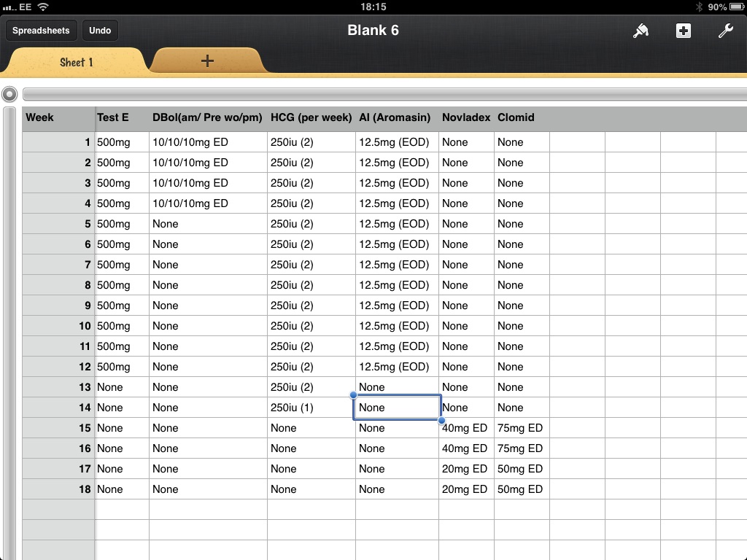Viewport: 747px width, 560px height.
Task: Select the Sheet 1 tab
Action: pos(76,62)
